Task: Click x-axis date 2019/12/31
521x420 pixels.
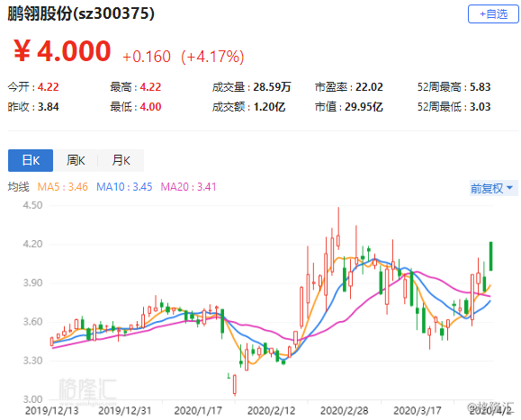Action: coord(124,411)
